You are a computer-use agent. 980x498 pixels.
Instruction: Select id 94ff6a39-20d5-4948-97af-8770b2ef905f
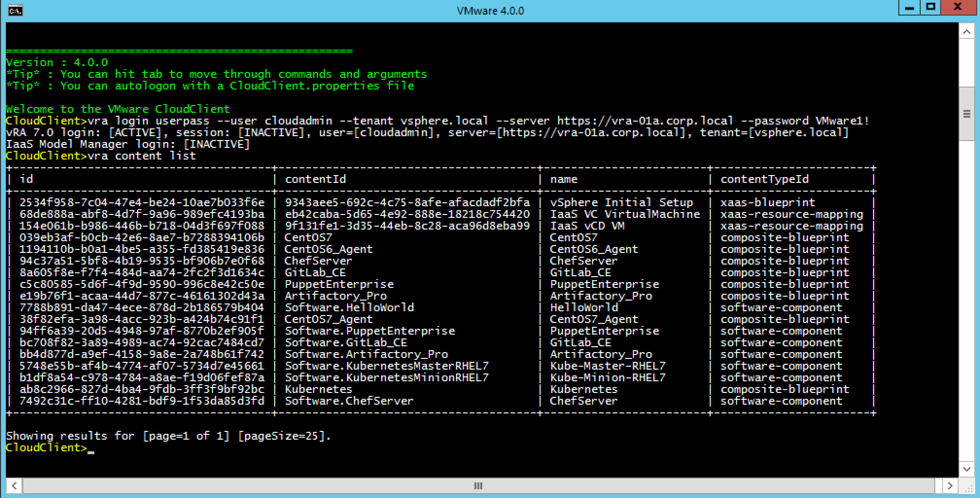pyautogui.click(x=142, y=331)
